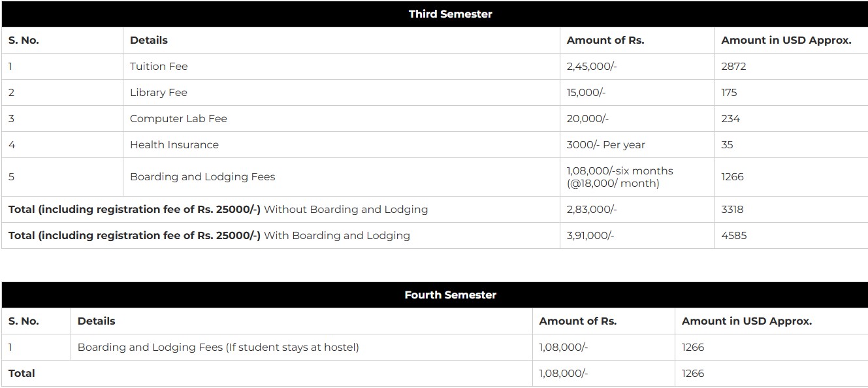Select the 2,83,000/- total amount
Screen dimensions: 868x388
[591, 209]
